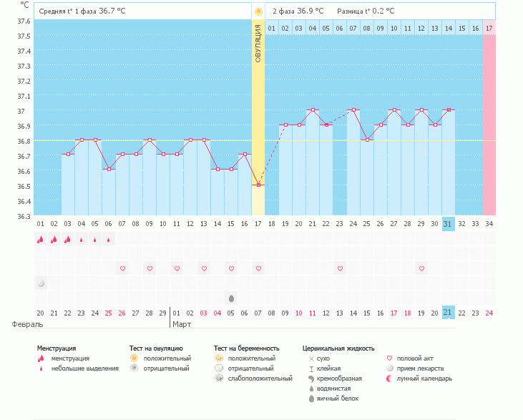523x420 pixels.
Task: Click the light discharge drop on day 06
Action: tap(108, 240)
